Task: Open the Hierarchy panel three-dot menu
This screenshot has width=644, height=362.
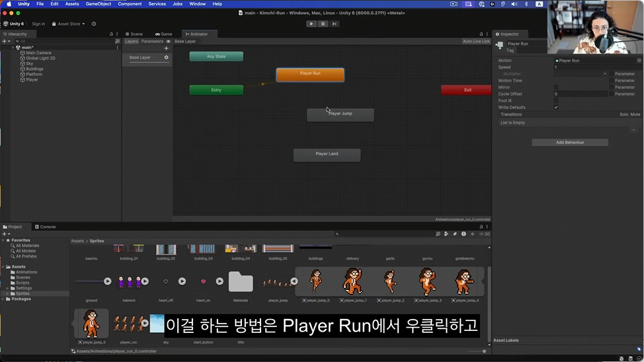Action: pos(117,34)
